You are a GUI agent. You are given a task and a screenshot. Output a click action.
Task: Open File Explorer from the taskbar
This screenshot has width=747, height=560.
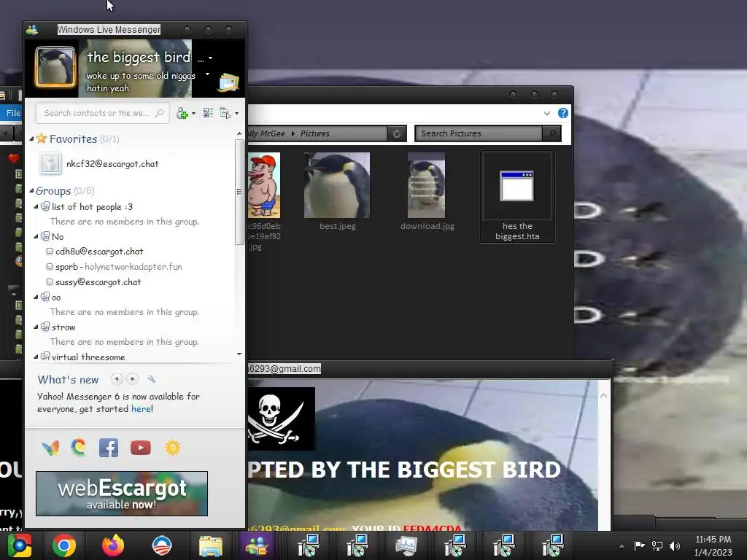click(210, 546)
